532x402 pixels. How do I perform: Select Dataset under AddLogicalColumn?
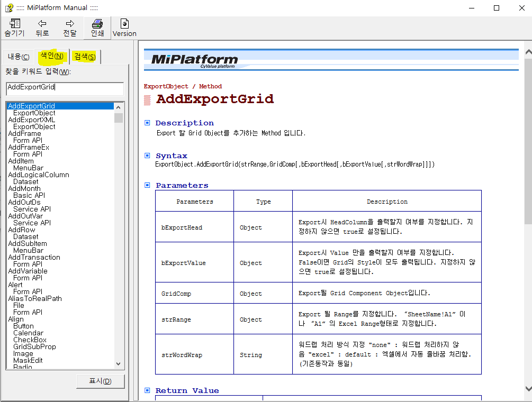(x=26, y=181)
